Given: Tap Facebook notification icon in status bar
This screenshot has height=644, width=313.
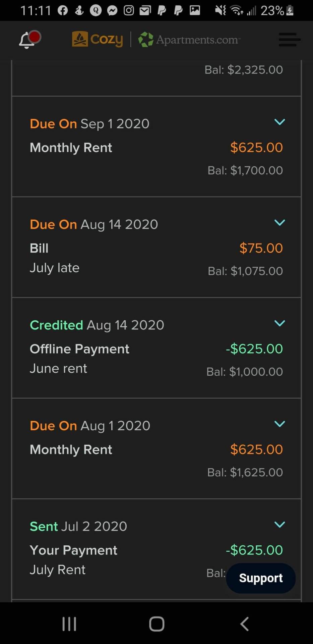Looking at the screenshot, I should [63, 11].
